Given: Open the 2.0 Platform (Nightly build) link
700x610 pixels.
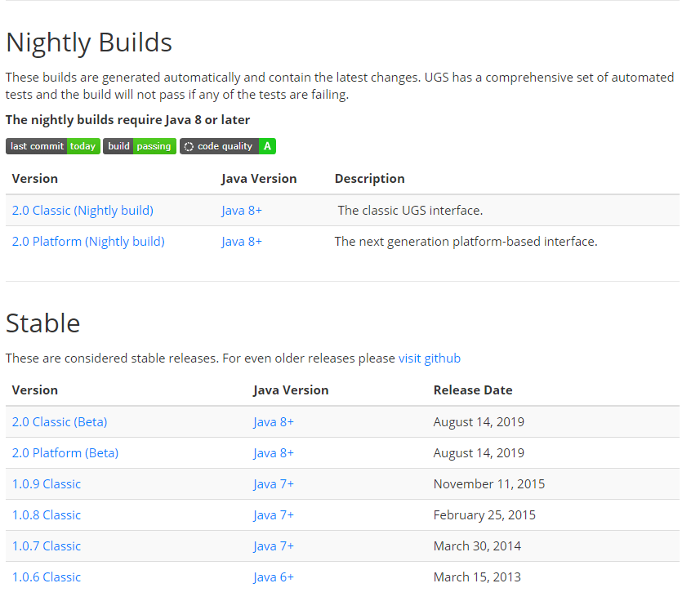Looking at the screenshot, I should coord(88,242).
